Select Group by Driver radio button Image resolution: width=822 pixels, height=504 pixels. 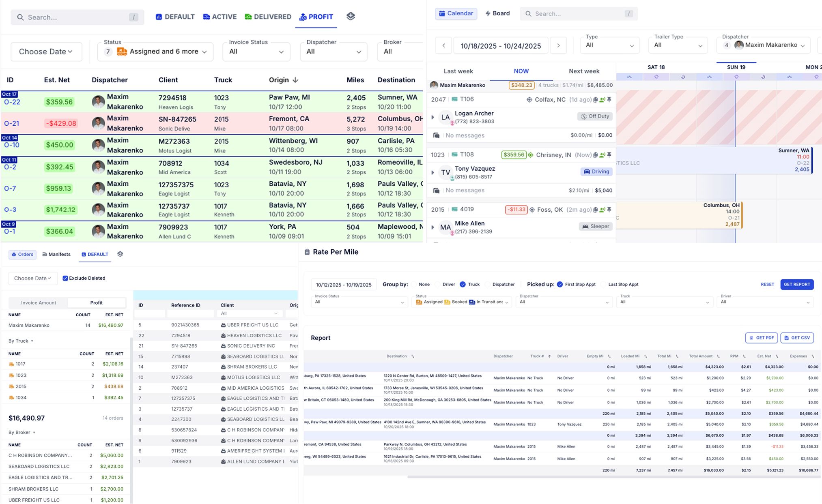click(438, 285)
